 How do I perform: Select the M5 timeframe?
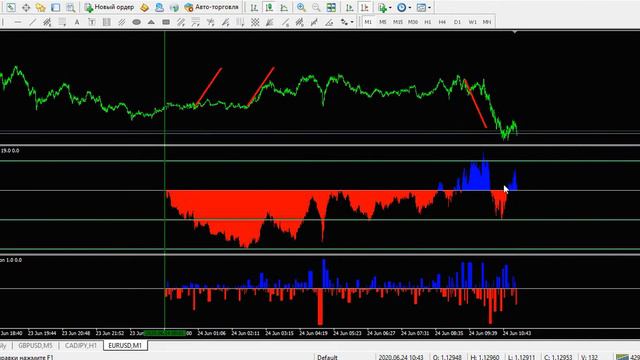tap(382, 22)
